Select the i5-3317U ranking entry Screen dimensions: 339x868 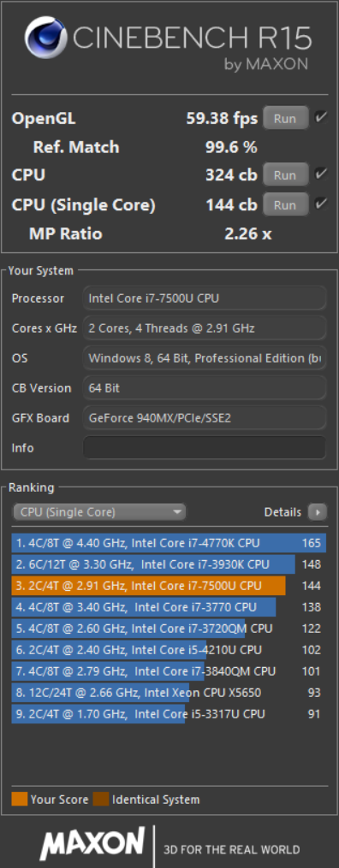tap(169, 714)
